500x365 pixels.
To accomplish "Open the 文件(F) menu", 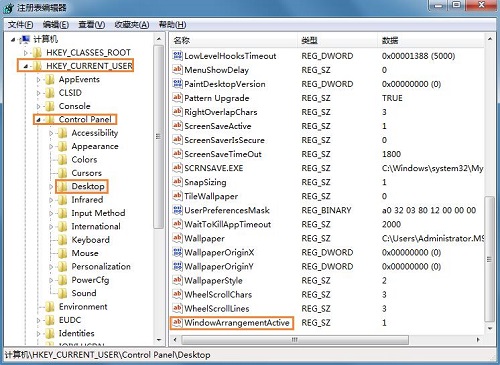I will tap(20, 25).
